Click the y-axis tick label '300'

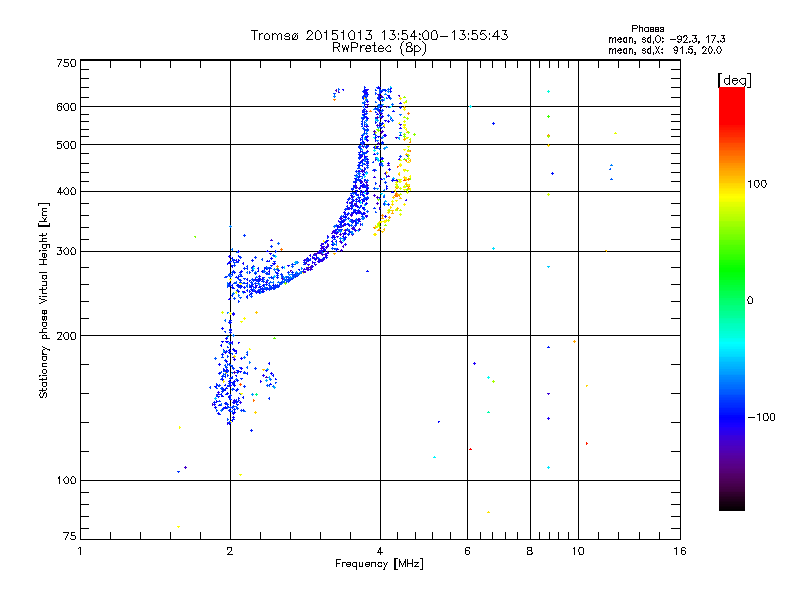[x=67, y=252]
